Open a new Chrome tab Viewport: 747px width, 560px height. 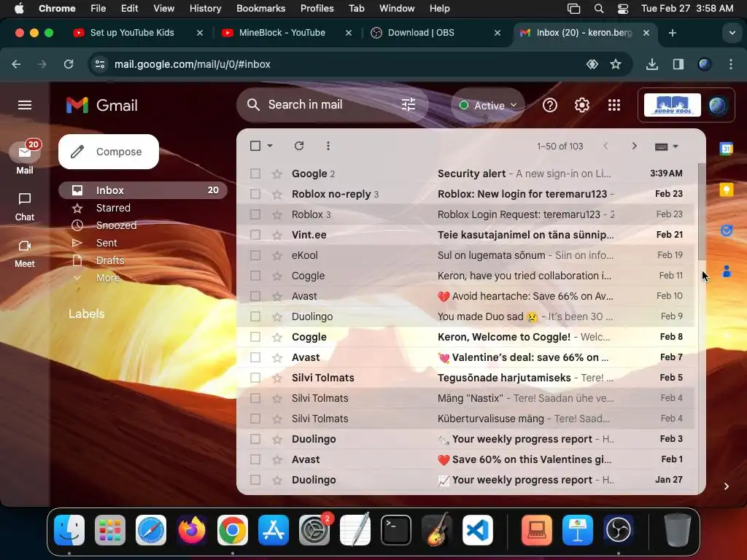coord(672,33)
